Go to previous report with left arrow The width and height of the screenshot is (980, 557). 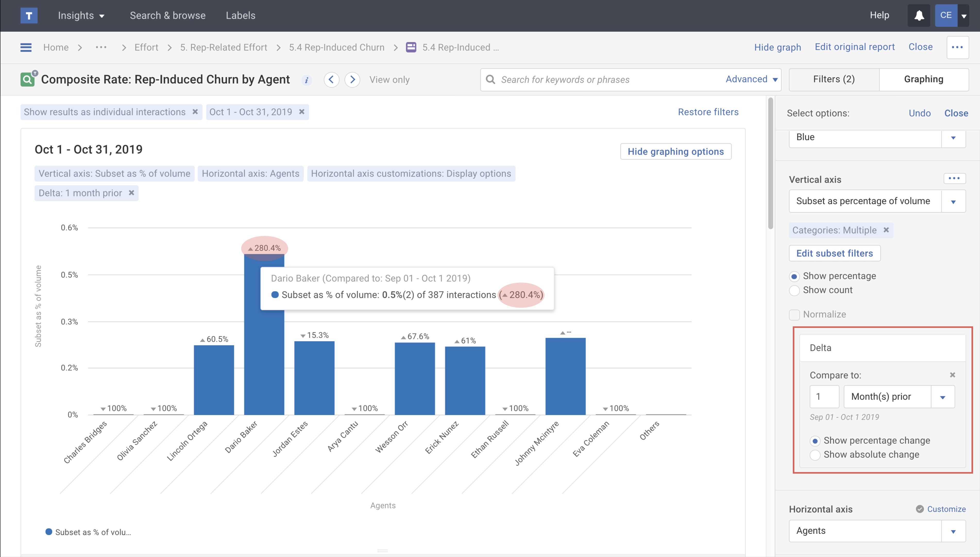[331, 80]
